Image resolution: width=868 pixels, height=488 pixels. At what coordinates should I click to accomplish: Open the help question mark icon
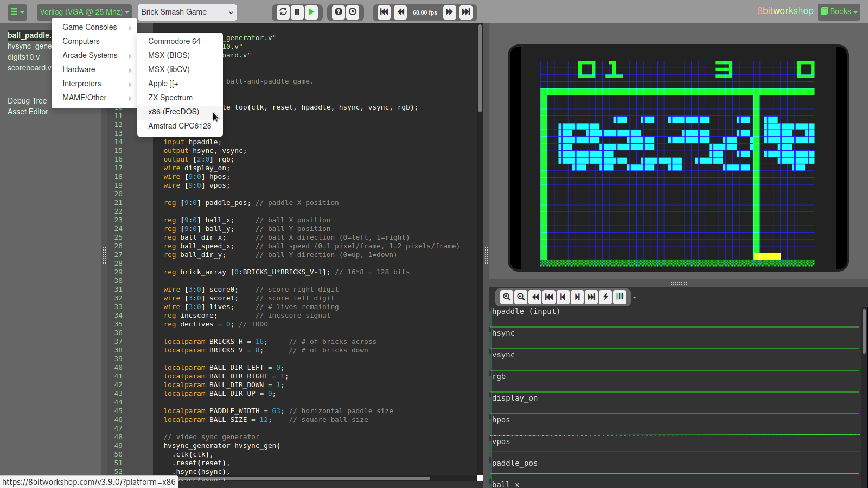pos(339,12)
